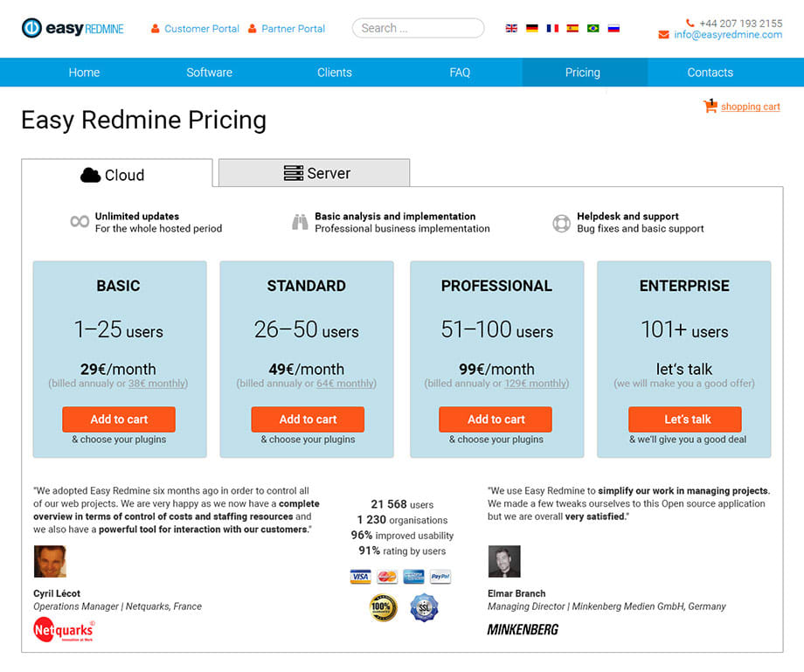The width and height of the screenshot is (804, 672).
Task: Click Let's talk for Enterprise plan
Action: pyautogui.click(x=685, y=419)
